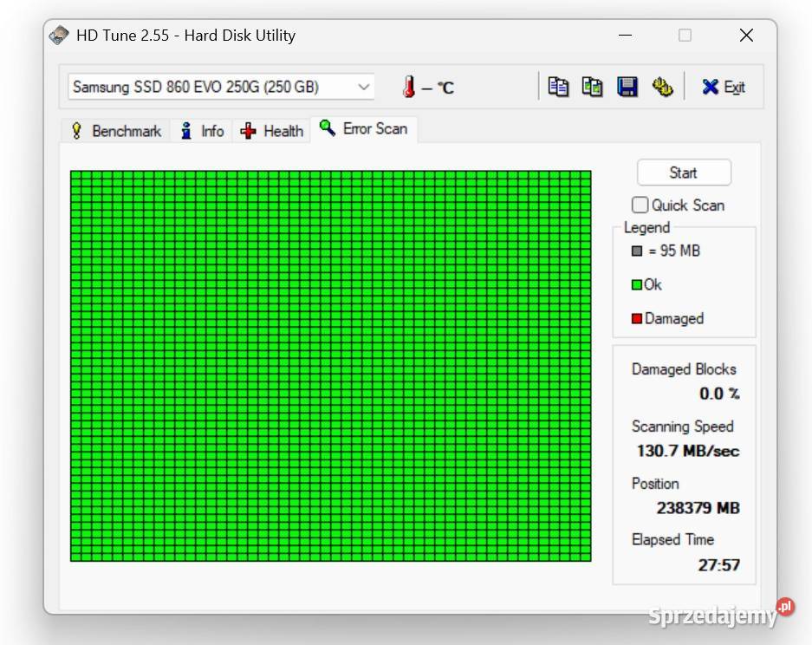Switch to the Benchmark tab
The image size is (812, 645).
coord(116,131)
